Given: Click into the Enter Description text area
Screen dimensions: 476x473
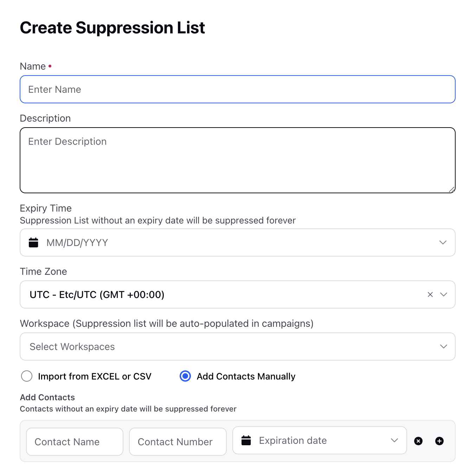Looking at the screenshot, I should 238,160.
